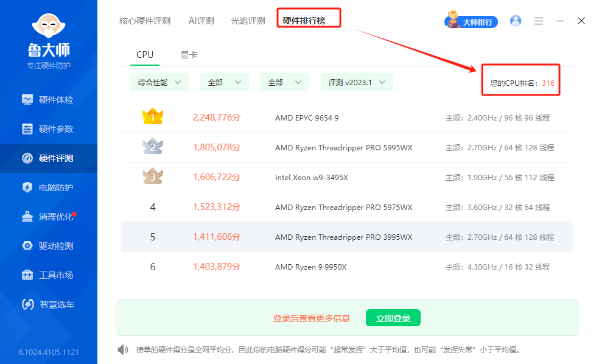The image size is (596, 364).
Task: Click the speaker announcement icon
Action: point(123,349)
